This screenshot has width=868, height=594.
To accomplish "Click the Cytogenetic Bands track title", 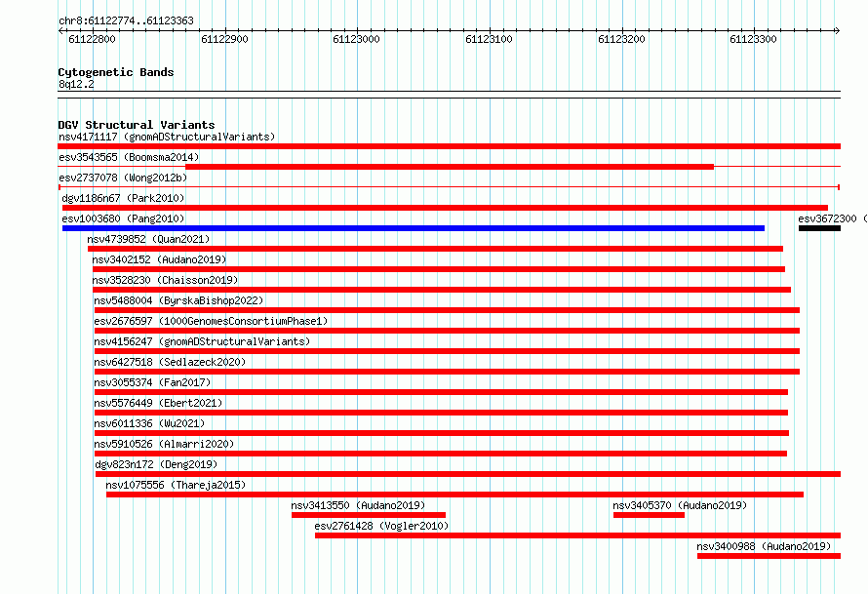I will [116, 72].
